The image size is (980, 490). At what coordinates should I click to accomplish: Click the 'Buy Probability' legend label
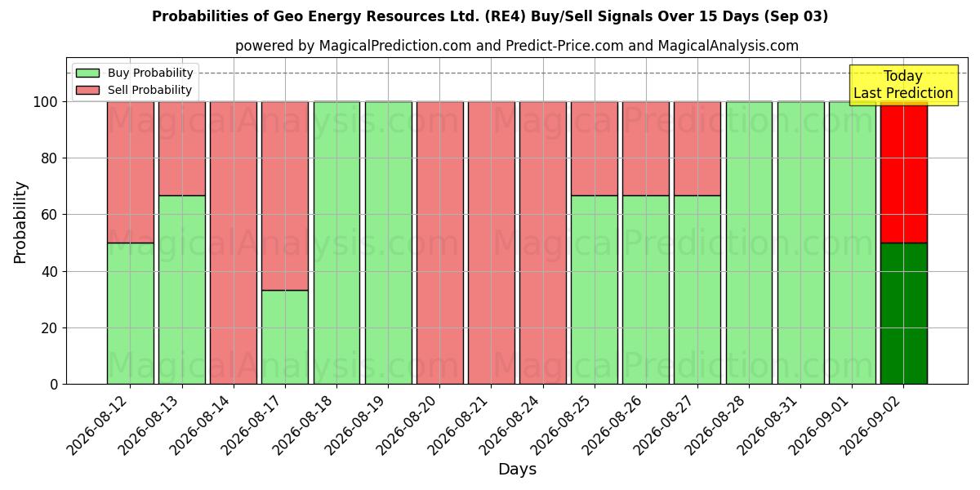coord(150,73)
